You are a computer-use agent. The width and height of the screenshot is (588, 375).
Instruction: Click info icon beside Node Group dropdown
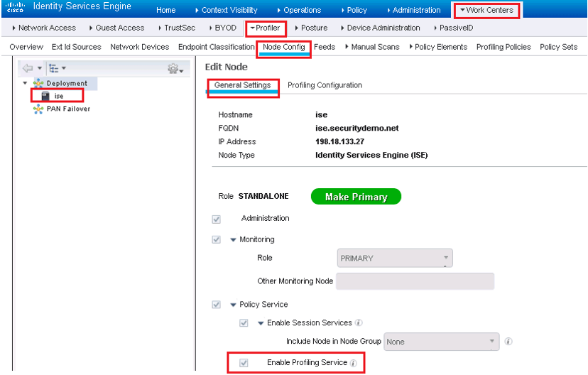point(508,342)
